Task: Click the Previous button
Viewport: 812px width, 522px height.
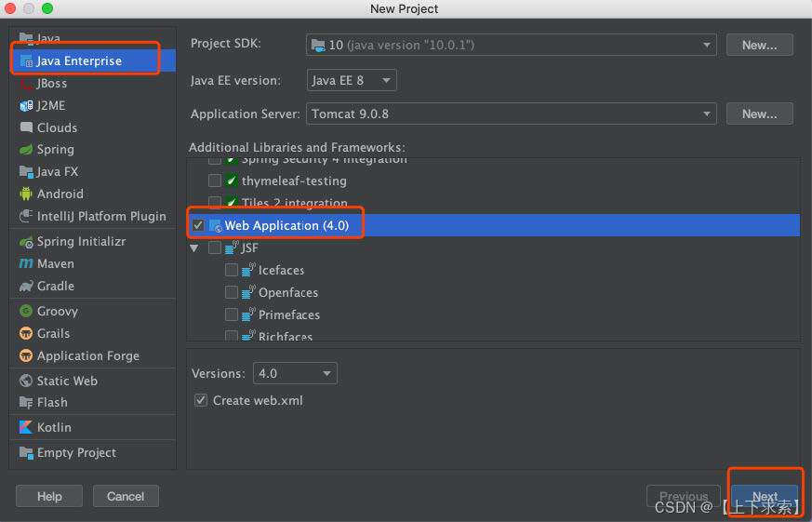Action: click(684, 496)
